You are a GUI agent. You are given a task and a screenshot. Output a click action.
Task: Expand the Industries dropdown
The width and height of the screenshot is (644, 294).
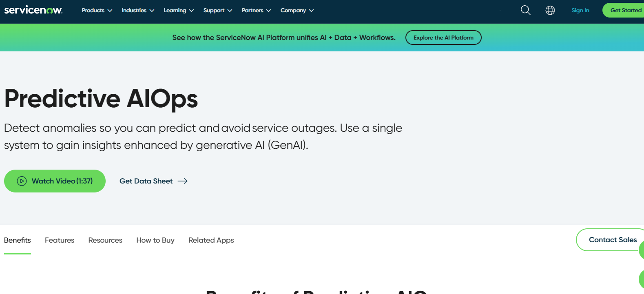click(x=138, y=10)
